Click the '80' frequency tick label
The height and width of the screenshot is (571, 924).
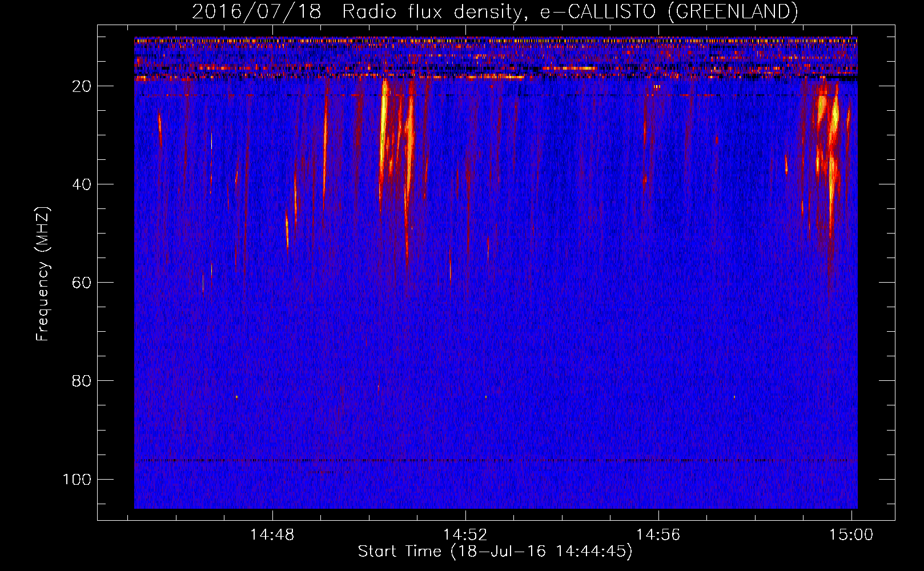click(82, 381)
